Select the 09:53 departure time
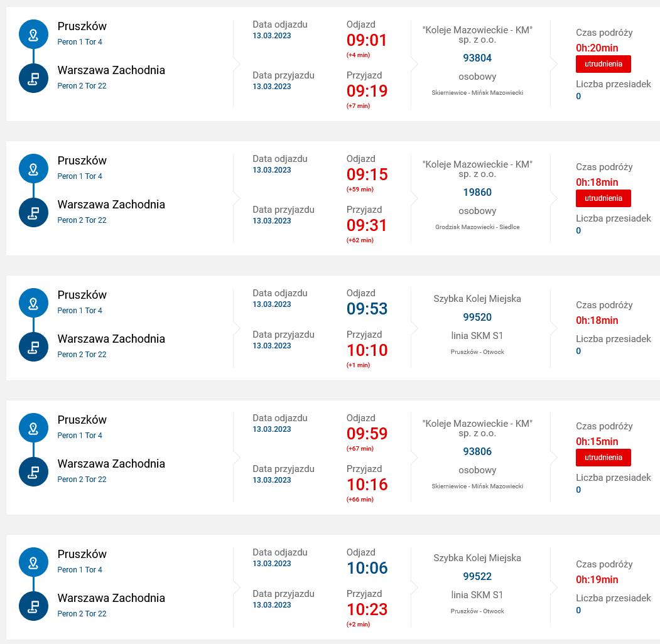This screenshot has width=660, height=644. 367,309
